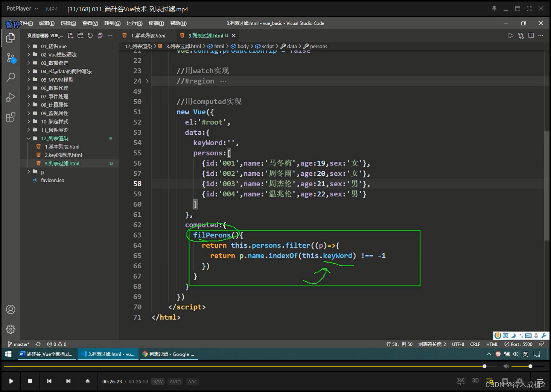Open the Manage gear in activity bar

[x=11, y=329]
